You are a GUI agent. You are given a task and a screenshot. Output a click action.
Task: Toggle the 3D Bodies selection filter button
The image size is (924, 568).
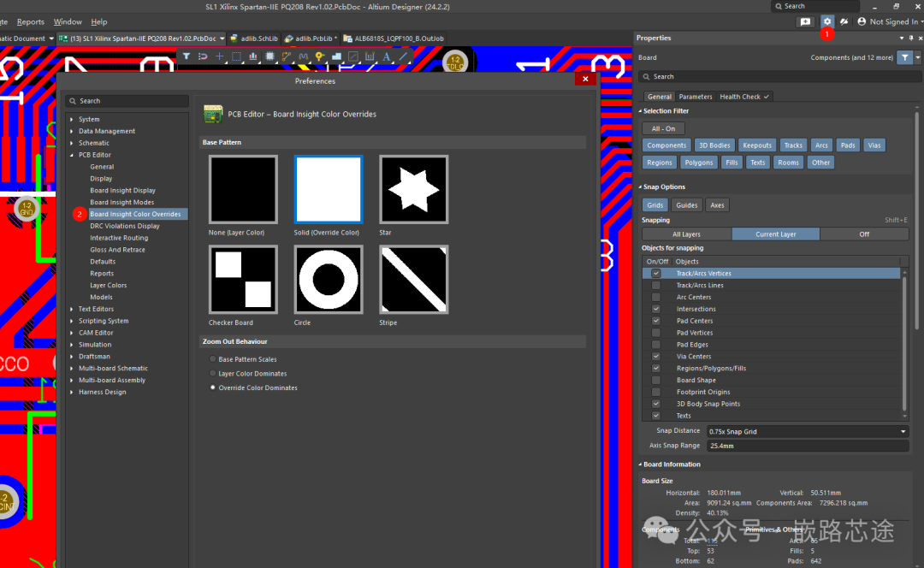pos(714,145)
